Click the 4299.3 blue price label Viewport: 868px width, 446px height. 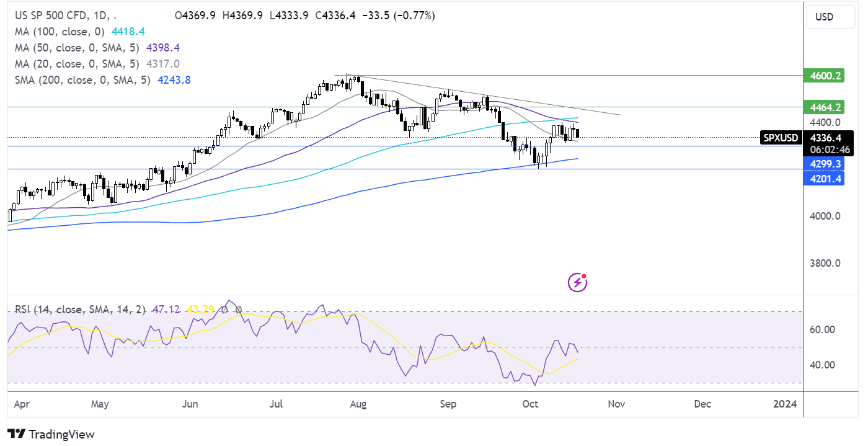pyautogui.click(x=823, y=165)
